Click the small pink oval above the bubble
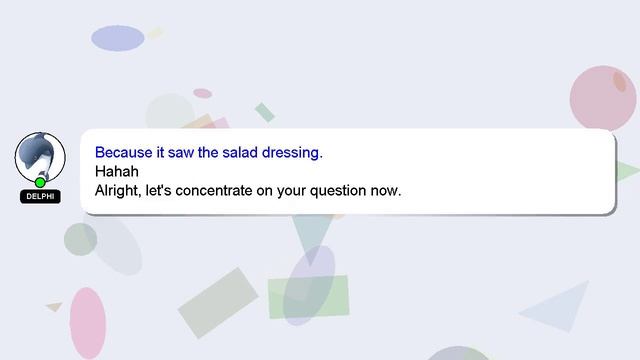Screen dimensions: 640x360 tap(202, 93)
